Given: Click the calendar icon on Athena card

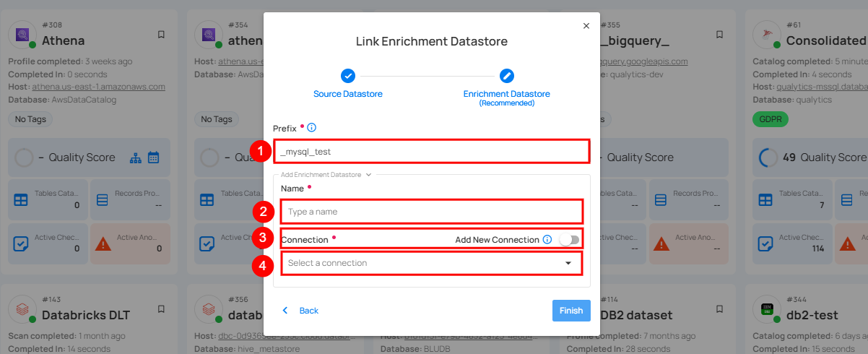Looking at the screenshot, I should (x=153, y=157).
